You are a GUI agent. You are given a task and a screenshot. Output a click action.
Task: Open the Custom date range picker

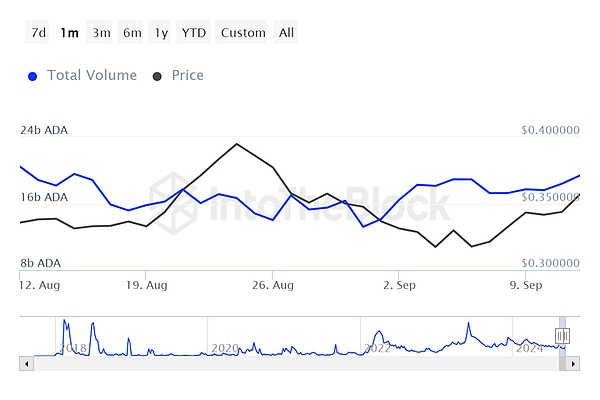click(243, 32)
